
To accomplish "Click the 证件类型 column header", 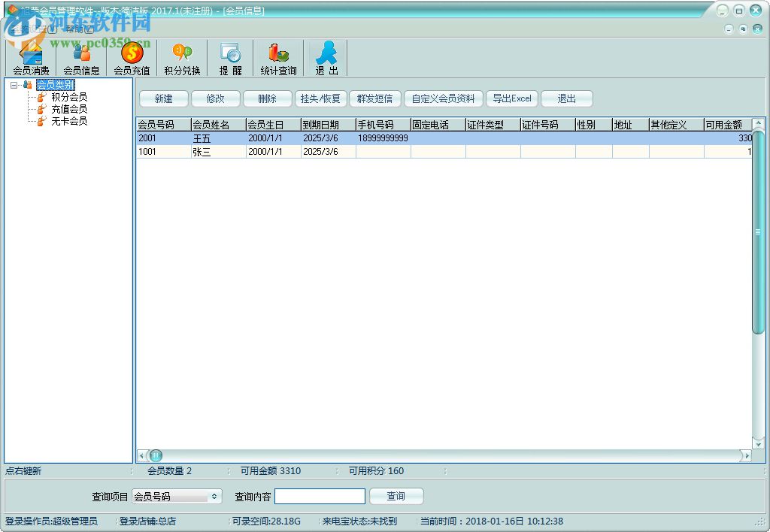I will click(x=493, y=125).
